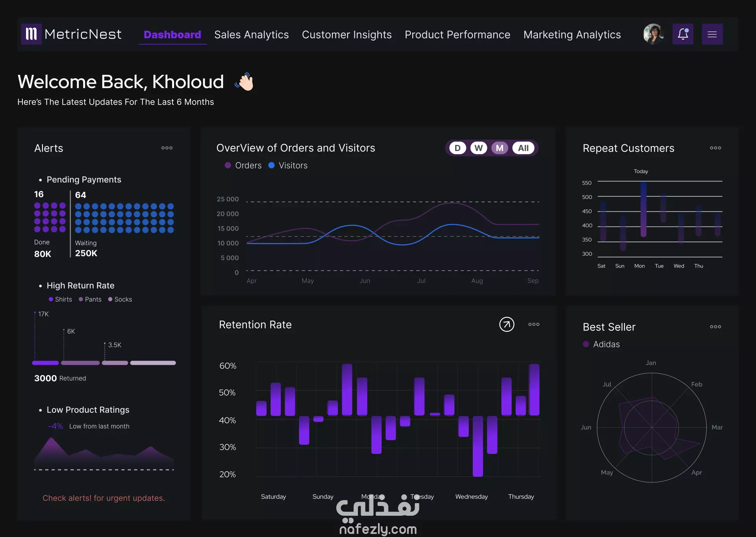This screenshot has height=537, width=756.
Task: Open Repeat Customers three-dot menu
Action: pos(715,148)
